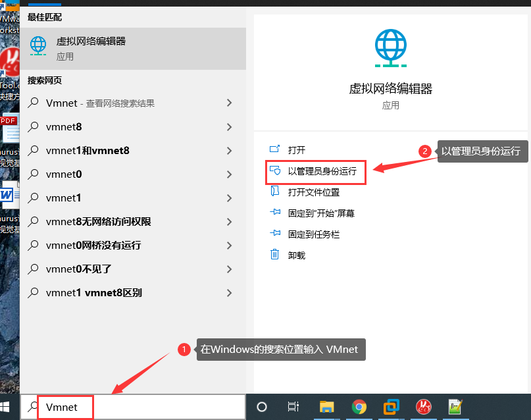
Task: Expand the vmnet1和vmnet8 suggestion chevron
Action: pyautogui.click(x=229, y=151)
